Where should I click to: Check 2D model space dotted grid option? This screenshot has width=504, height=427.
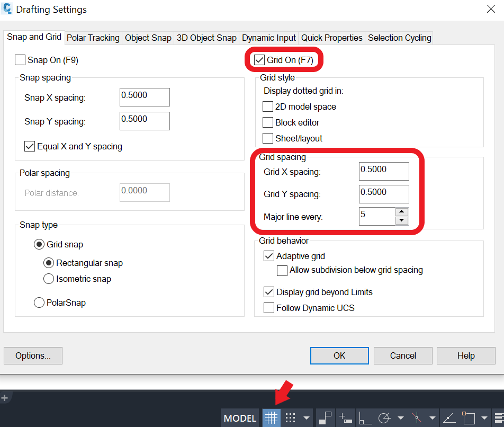268,106
